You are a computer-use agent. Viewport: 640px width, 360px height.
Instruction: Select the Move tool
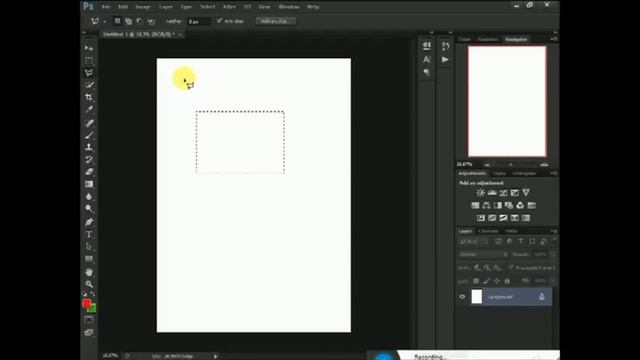coord(89,48)
